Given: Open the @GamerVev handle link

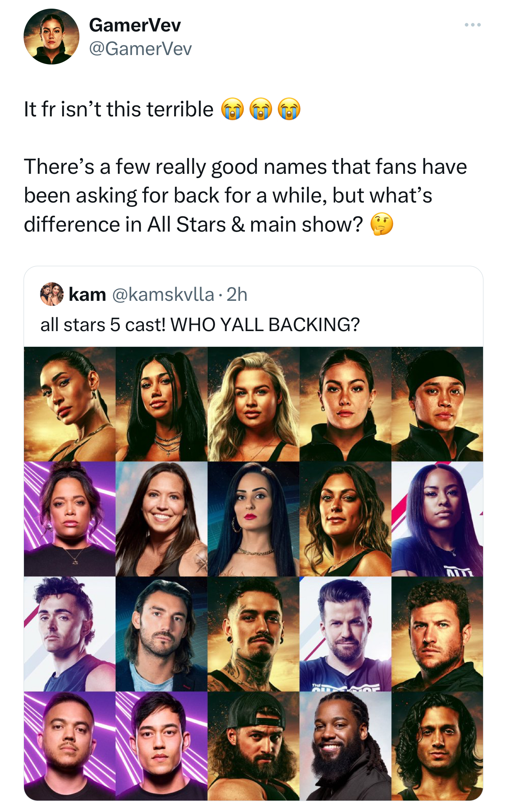Looking at the screenshot, I should tap(140, 49).
